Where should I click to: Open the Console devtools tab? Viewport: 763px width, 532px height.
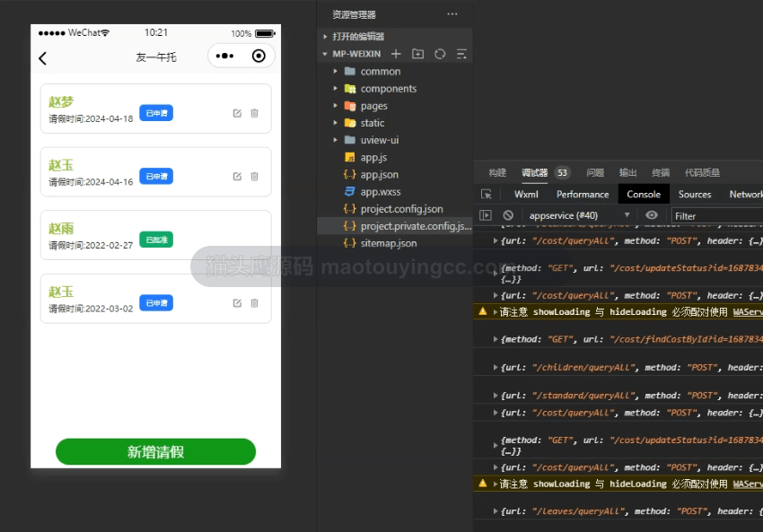tap(644, 194)
